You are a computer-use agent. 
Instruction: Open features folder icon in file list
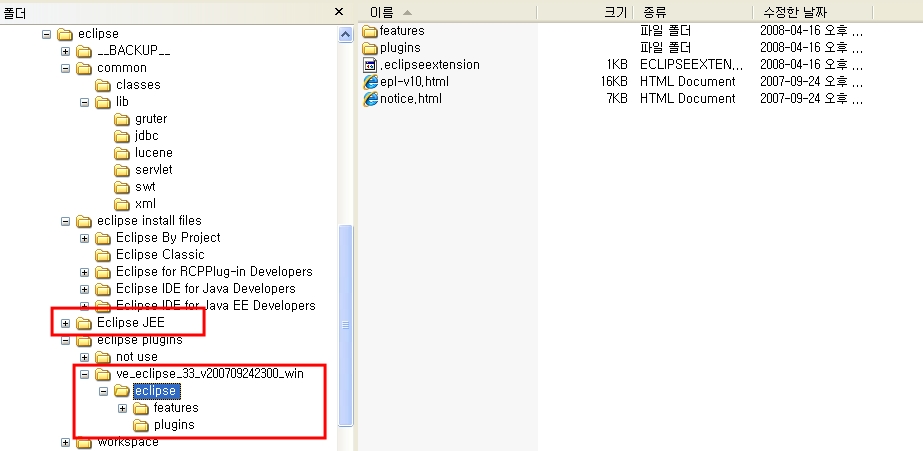point(370,31)
